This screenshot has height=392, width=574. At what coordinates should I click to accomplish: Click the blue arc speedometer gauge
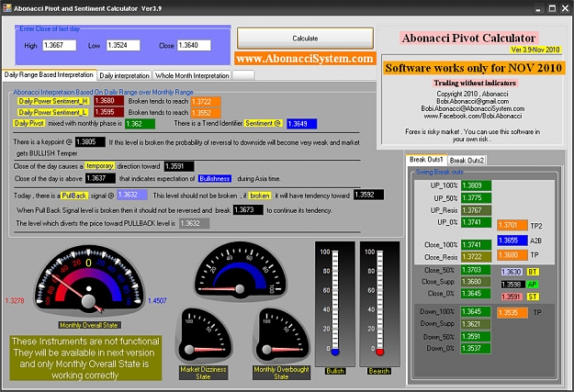pyautogui.click(x=240, y=271)
